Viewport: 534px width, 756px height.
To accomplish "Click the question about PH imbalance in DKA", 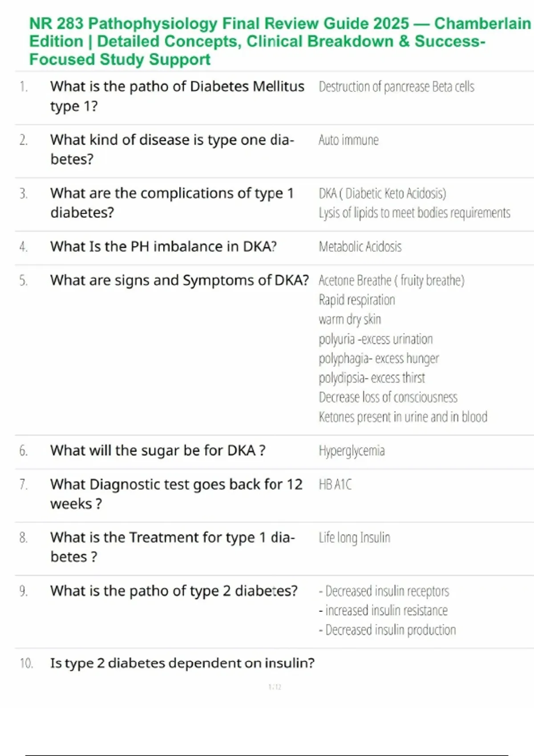I will [x=163, y=246].
